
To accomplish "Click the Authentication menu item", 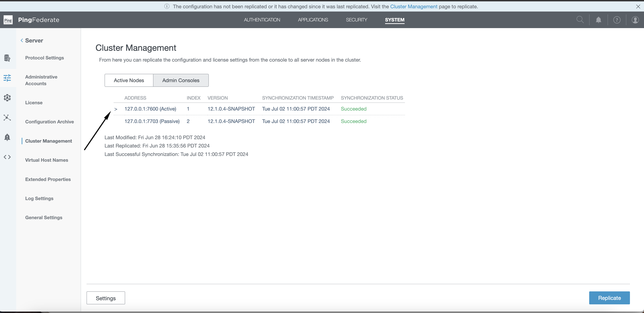I will click(x=262, y=20).
